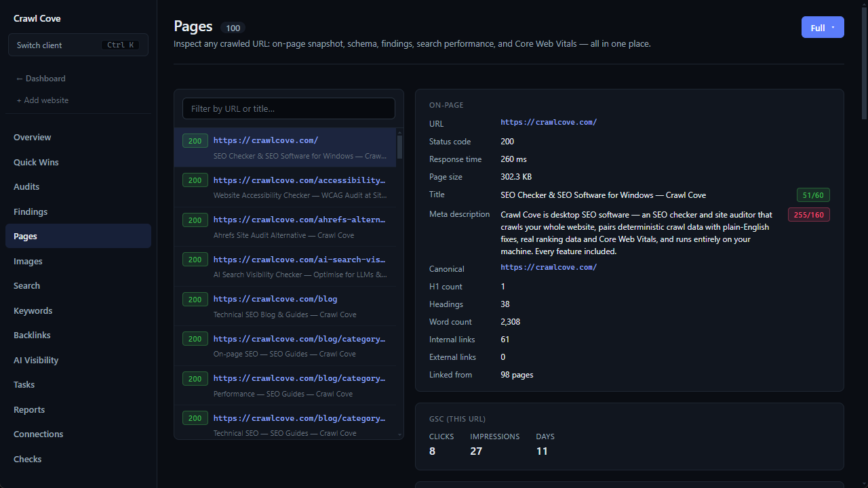The width and height of the screenshot is (868, 488).
Task: Select the Website Accessibility Checker page row
Action: [285, 187]
